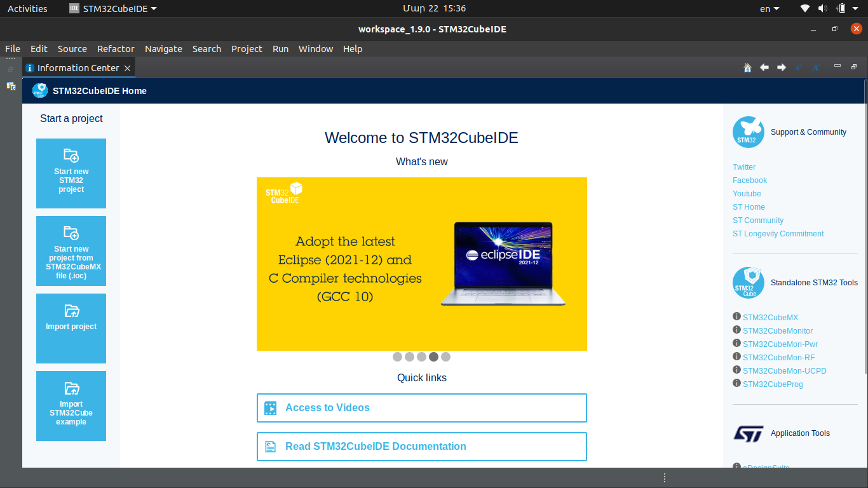Viewport: 868px width, 488px height.
Task: Open Read STM32CubeIDE Documentation quick link
Action: 422,447
